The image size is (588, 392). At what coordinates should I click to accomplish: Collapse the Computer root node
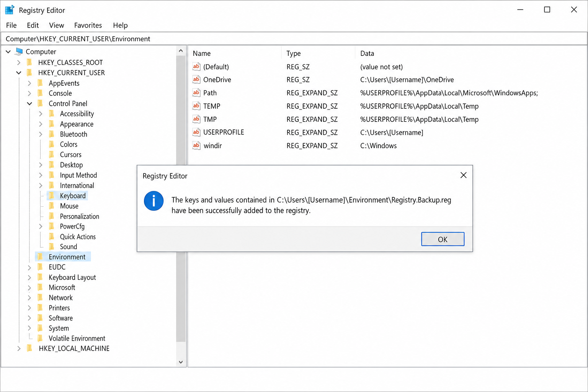8,52
